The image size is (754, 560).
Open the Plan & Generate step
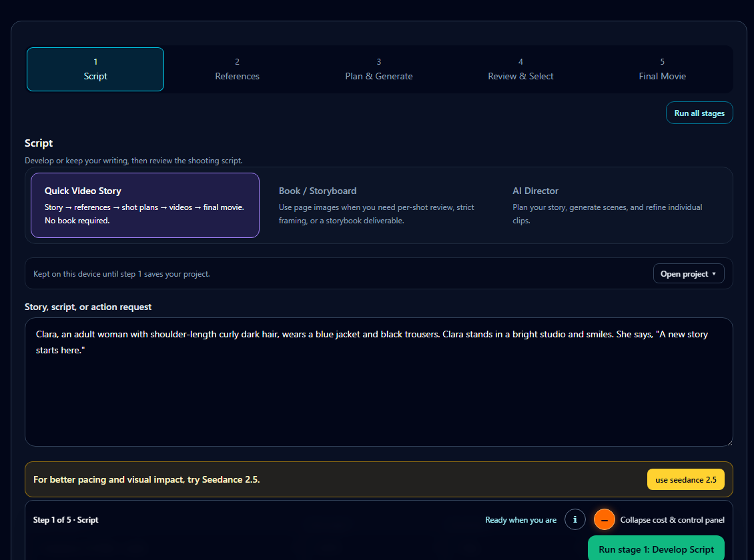pos(379,69)
